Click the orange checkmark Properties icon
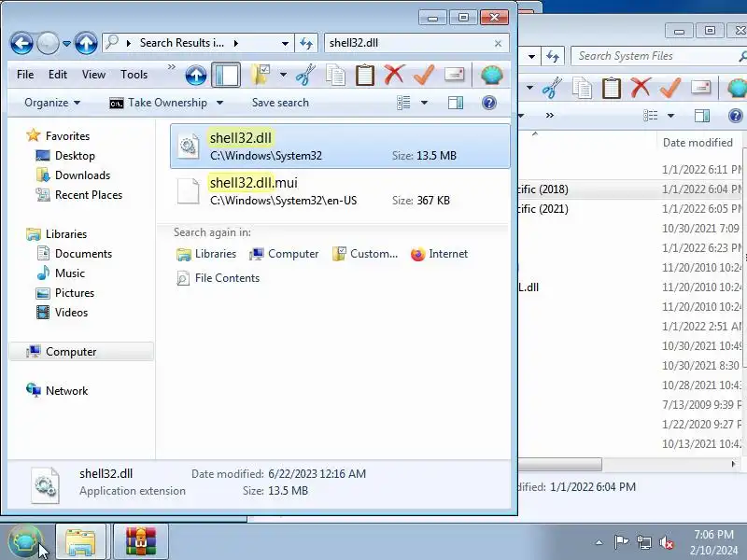The height and width of the screenshot is (560, 747). click(x=424, y=75)
